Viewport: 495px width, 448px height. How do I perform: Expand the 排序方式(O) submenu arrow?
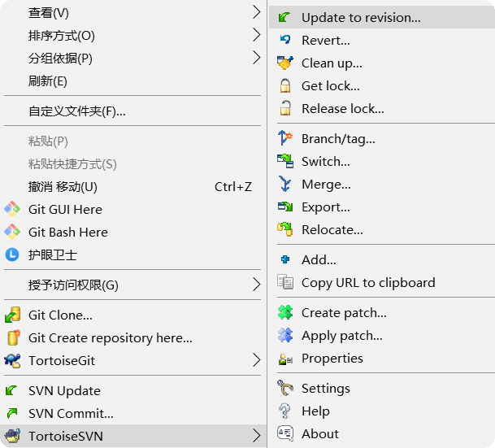257,35
